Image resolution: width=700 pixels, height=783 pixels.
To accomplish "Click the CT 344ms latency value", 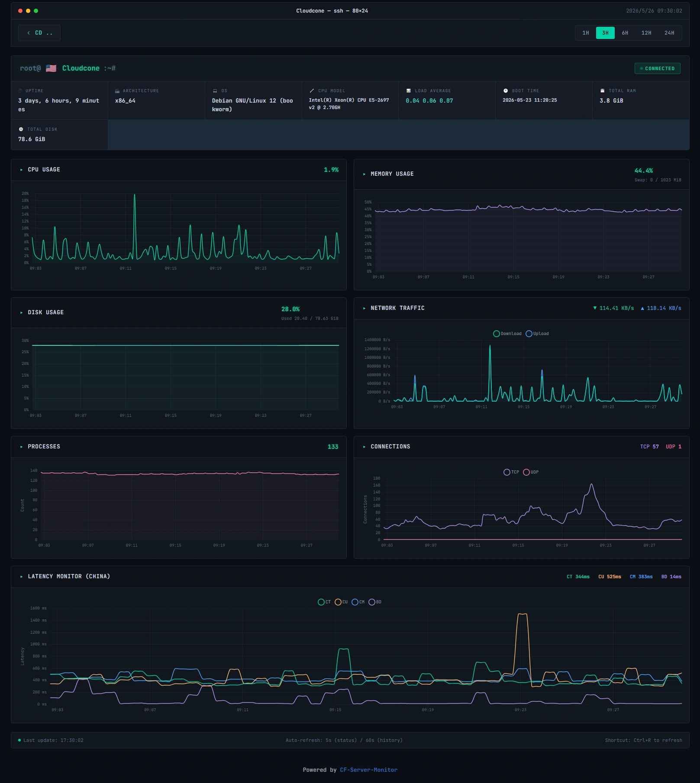I will pyautogui.click(x=578, y=577).
